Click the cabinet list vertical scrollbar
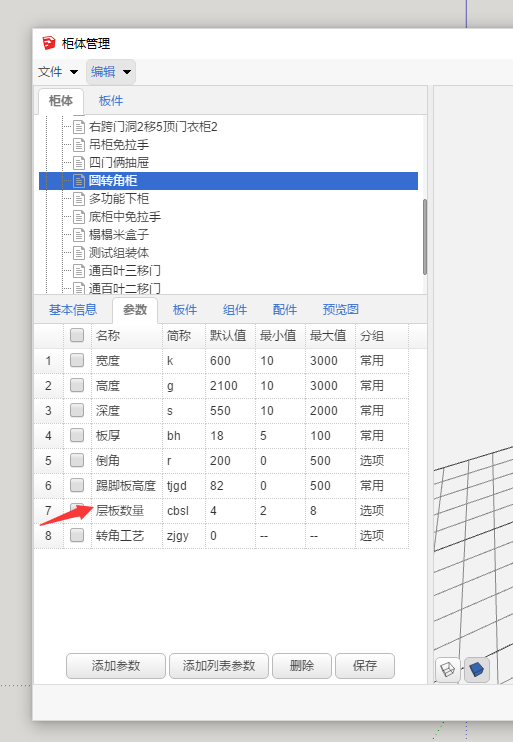Image resolution: width=513 pixels, height=742 pixels. coord(425,237)
